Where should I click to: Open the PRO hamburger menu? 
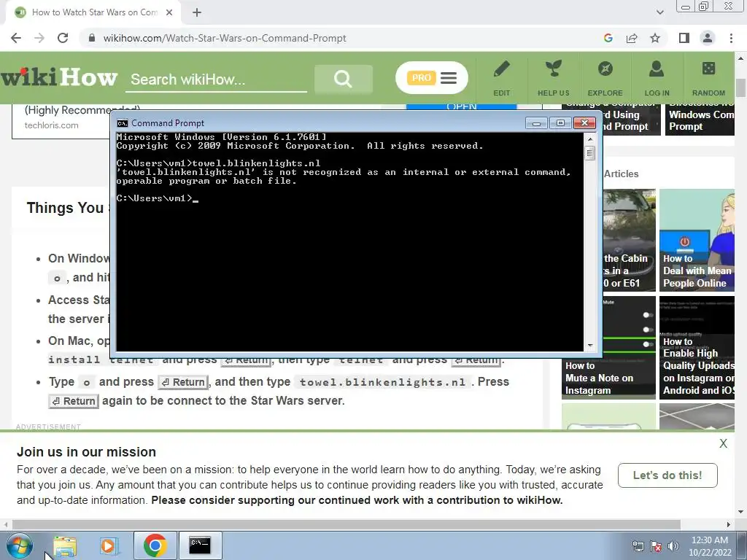coord(432,77)
